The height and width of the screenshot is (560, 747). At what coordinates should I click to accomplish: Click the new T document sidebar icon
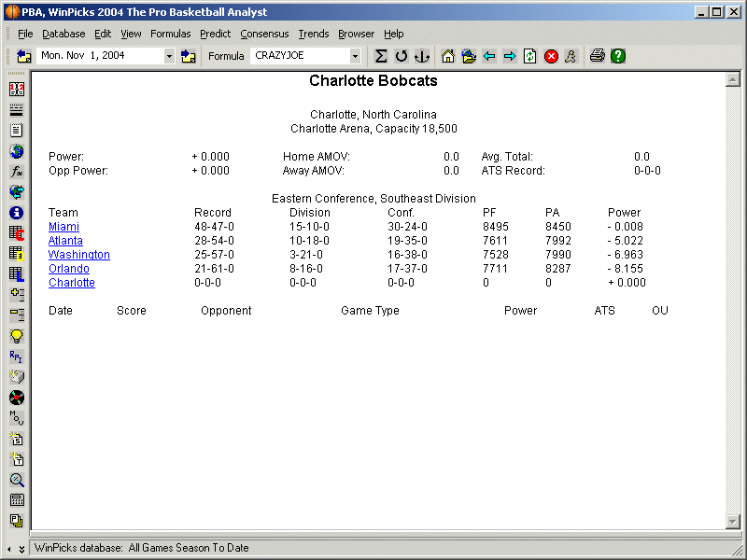click(17, 459)
